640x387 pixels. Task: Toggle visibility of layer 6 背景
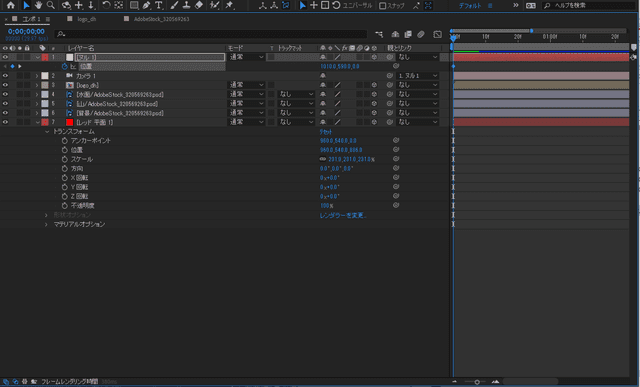coord(5,113)
